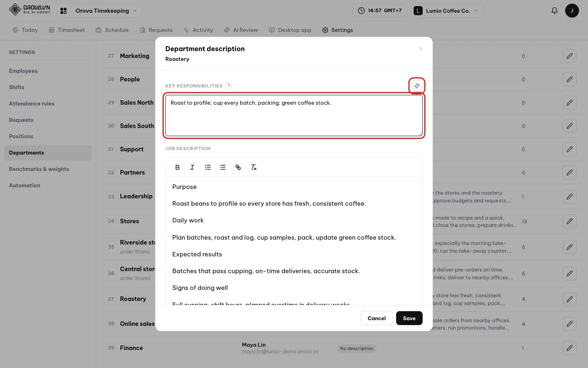
Task: Toggle bold formatting in job description
Action: point(177,167)
